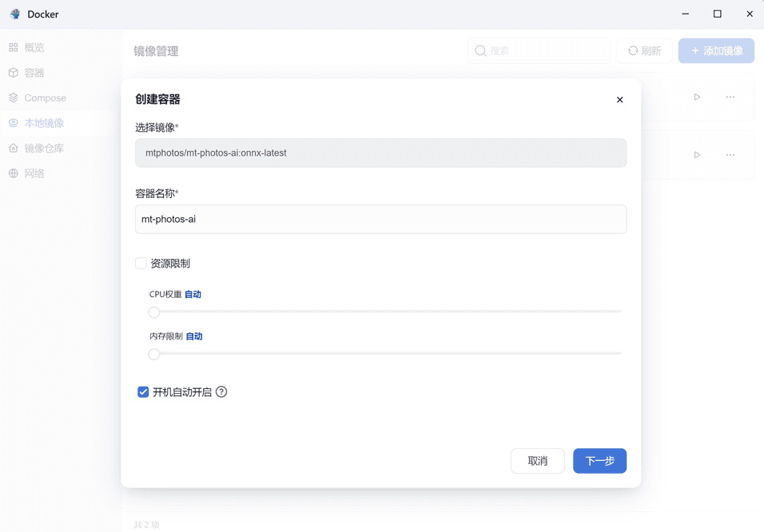Click the 镜像管理 page heading
Image resolution: width=764 pixels, height=532 pixels.
point(156,51)
